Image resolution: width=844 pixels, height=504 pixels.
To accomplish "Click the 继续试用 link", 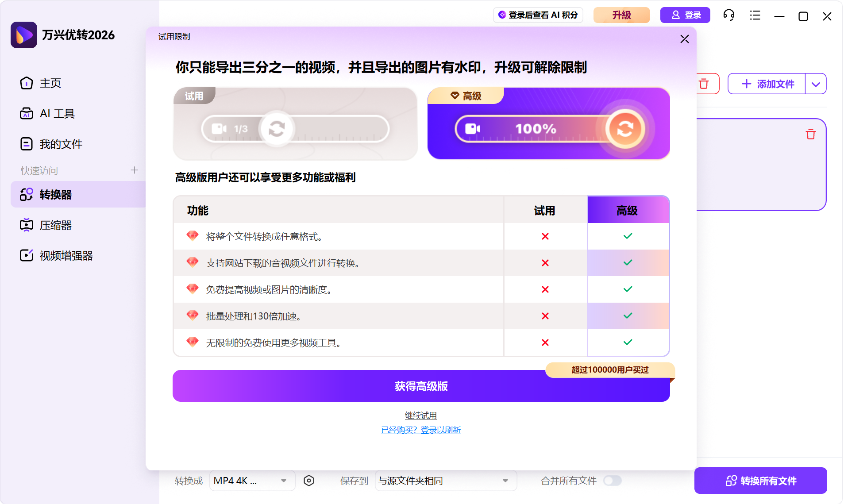I will point(421,416).
